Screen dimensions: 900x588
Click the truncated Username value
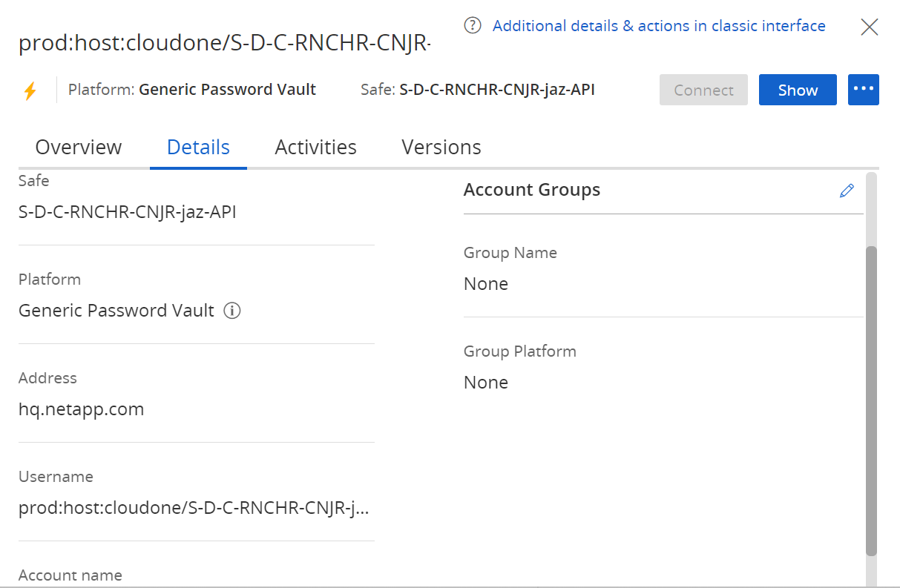[x=193, y=508]
